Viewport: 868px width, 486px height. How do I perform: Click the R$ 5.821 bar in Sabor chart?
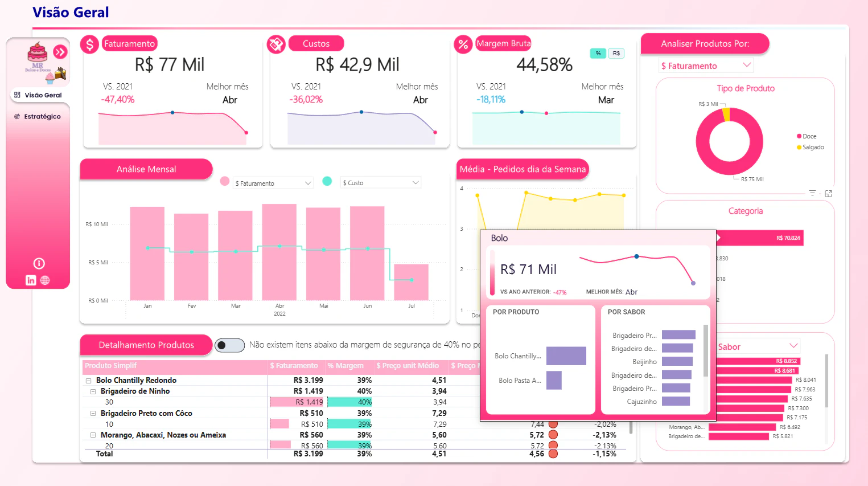pyautogui.click(x=739, y=436)
